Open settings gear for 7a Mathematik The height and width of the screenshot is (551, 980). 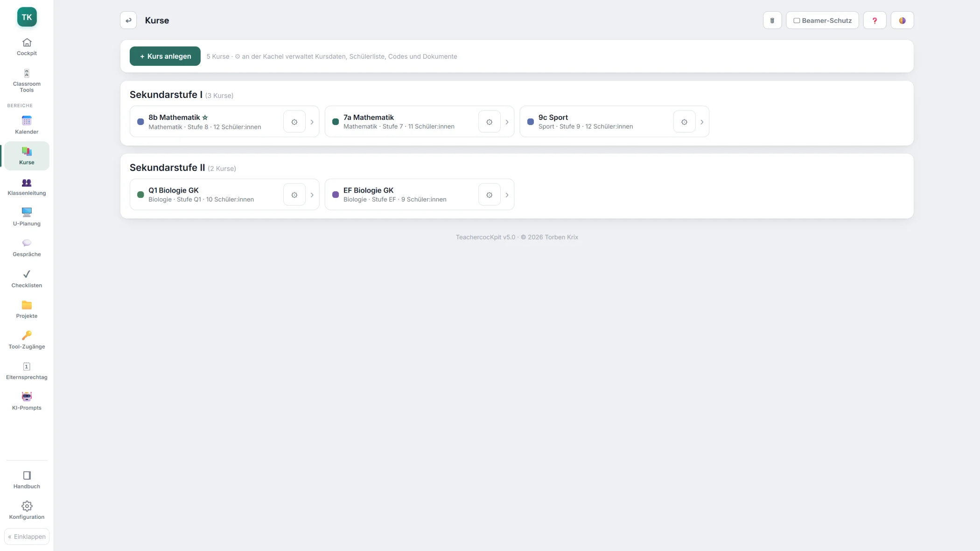[x=489, y=122]
